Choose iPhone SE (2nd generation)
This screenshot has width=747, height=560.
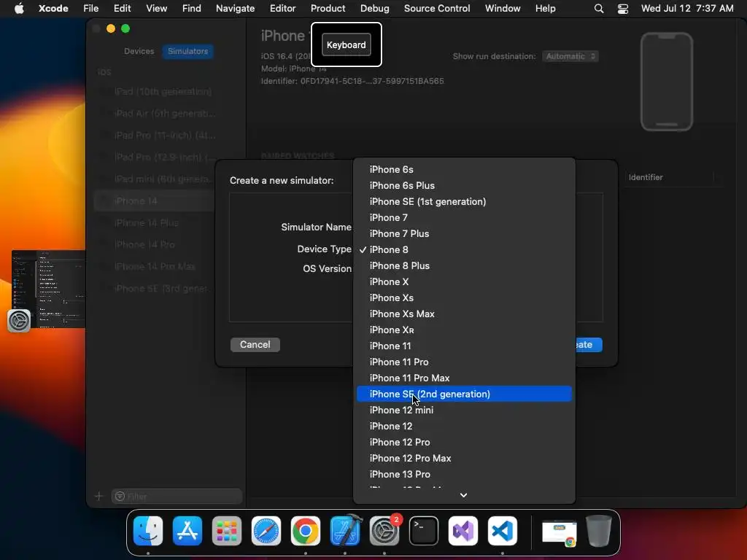(x=464, y=394)
